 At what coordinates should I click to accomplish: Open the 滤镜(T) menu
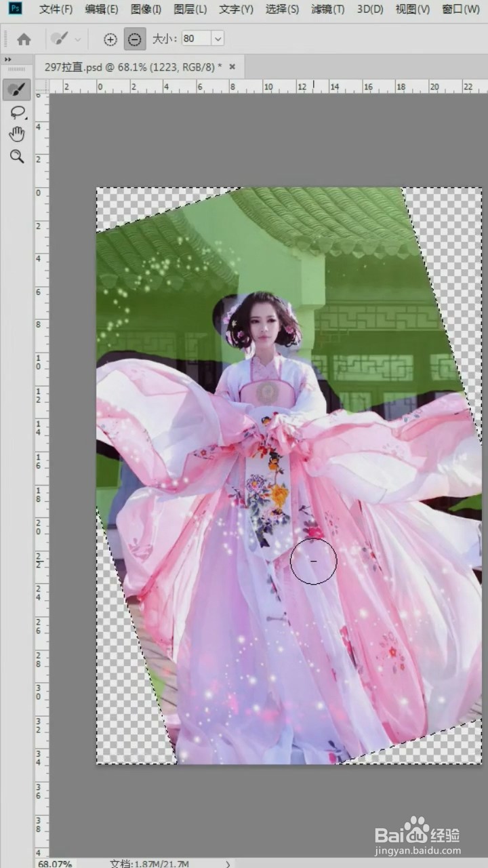pos(327,9)
